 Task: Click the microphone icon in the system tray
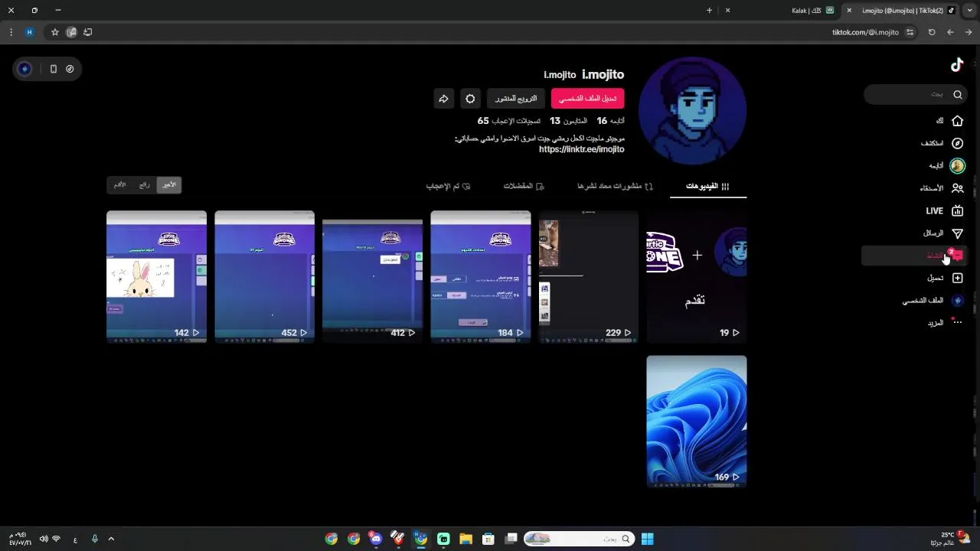(x=95, y=539)
